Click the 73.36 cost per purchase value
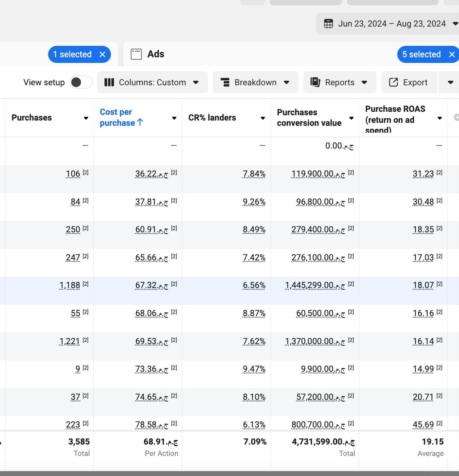459x476 pixels. (x=152, y=369)
